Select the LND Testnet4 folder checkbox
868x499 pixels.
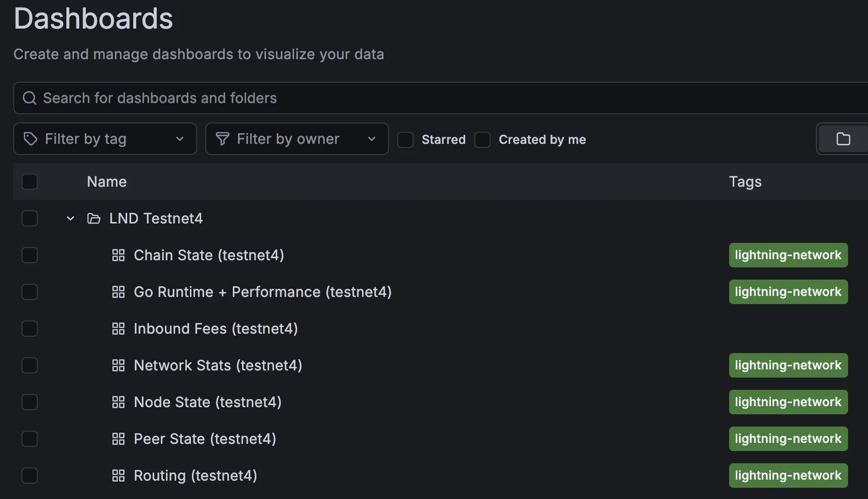[x=30, y=218]
